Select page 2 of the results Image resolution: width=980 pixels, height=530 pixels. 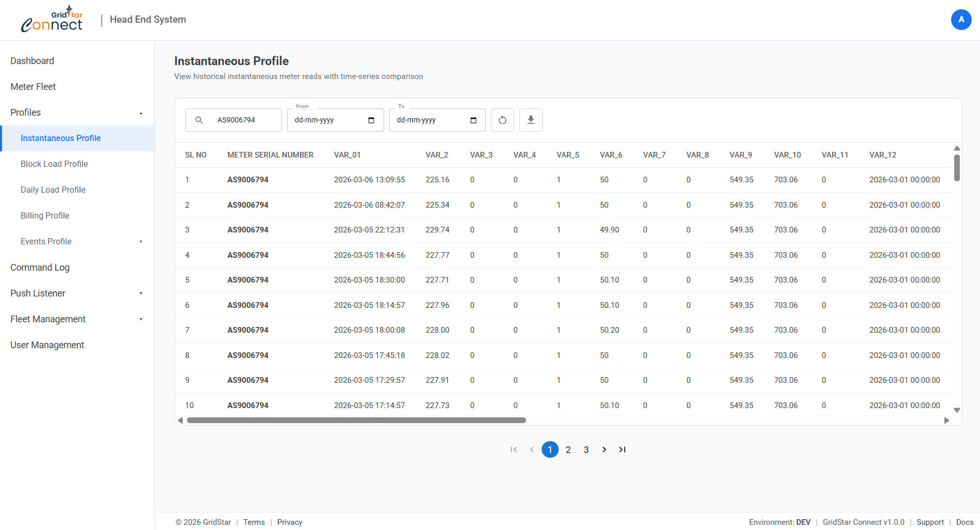coord(568,449)
